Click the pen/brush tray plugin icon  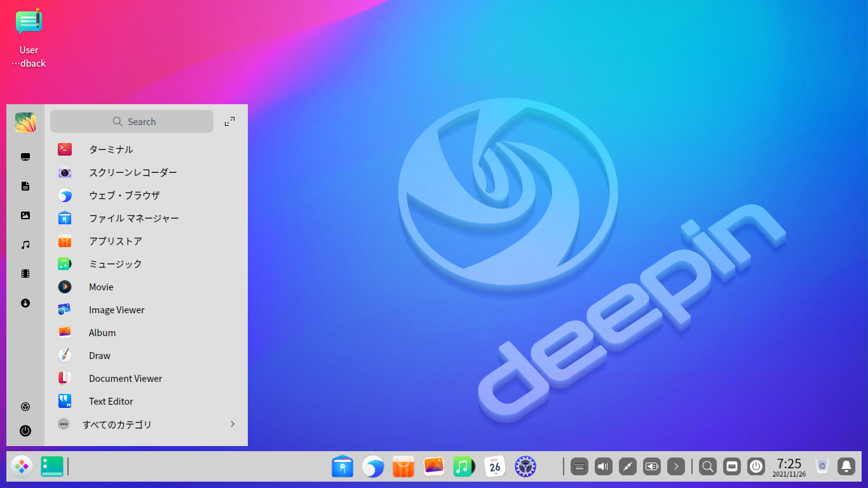tap(627, 466)
